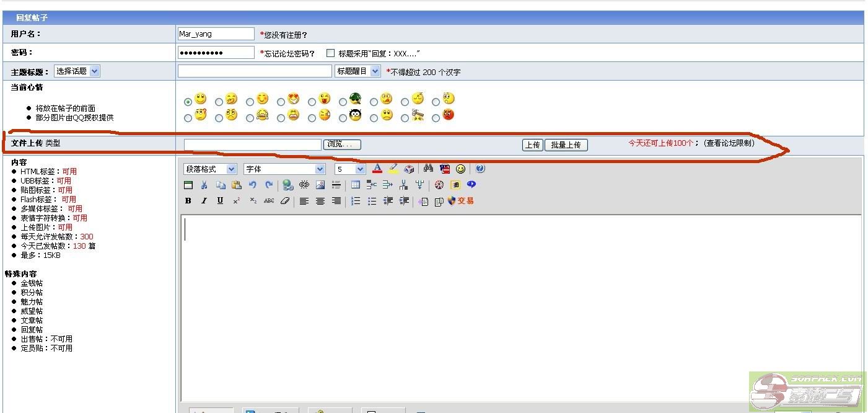Click the numbered list icon
This screenshot has width=868, height=413.
pos(356,201)
